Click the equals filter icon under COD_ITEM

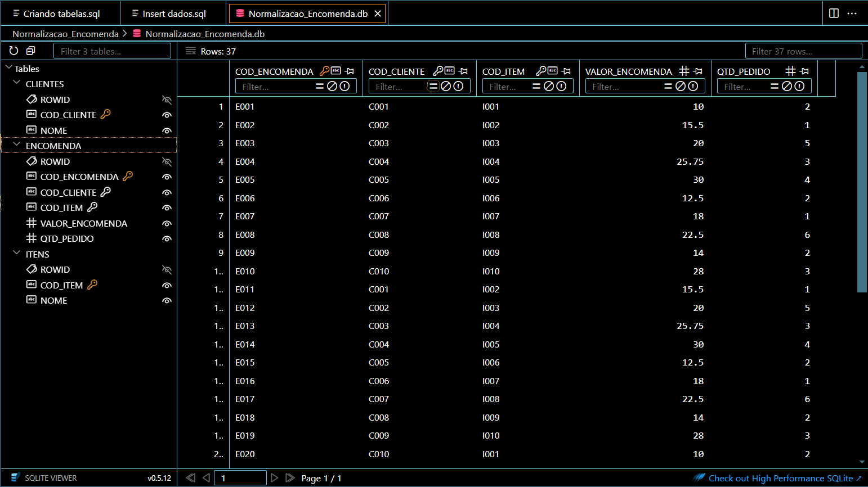(x=536, y=86)
